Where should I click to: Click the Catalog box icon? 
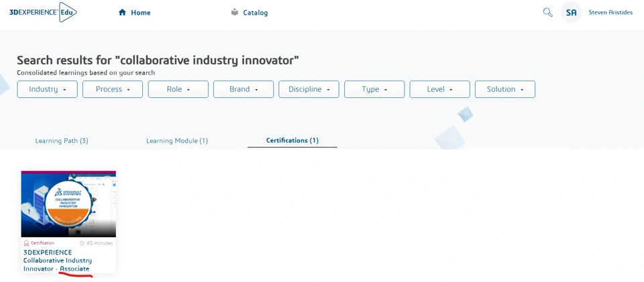tap(234, 12)
